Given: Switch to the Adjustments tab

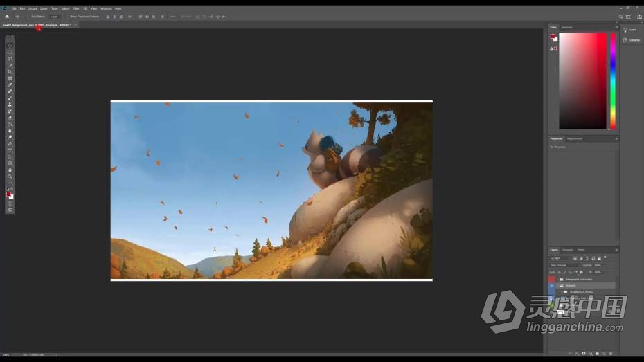Looking at the screenshot, I should click(x=575, y=138).
